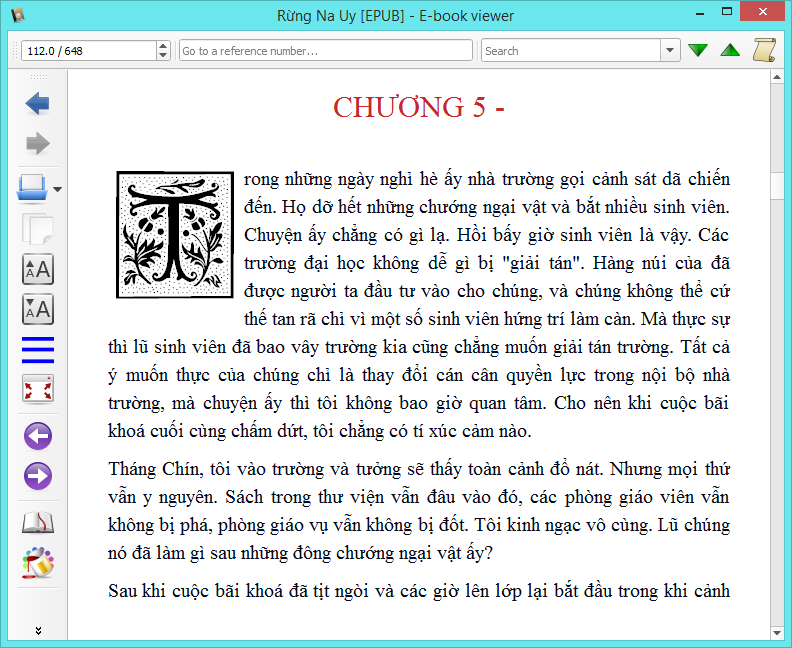Go to previous page purple arrow
The image size is (792, 648).
(38, 436)
